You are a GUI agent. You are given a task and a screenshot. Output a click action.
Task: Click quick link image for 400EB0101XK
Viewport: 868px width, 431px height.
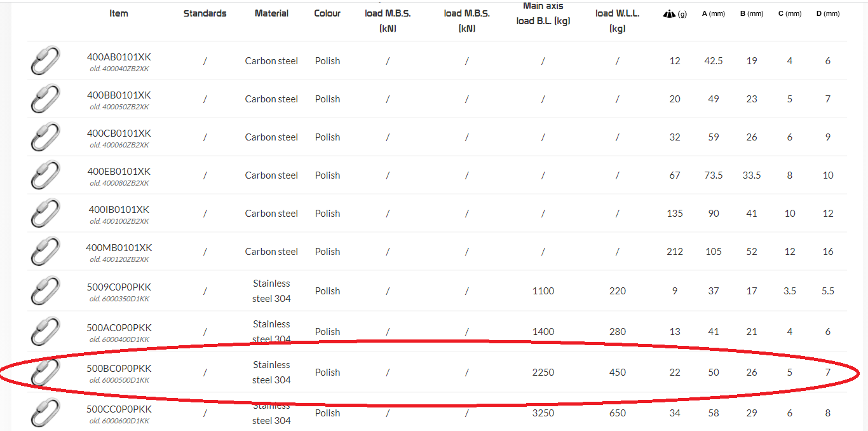point(44,175)
